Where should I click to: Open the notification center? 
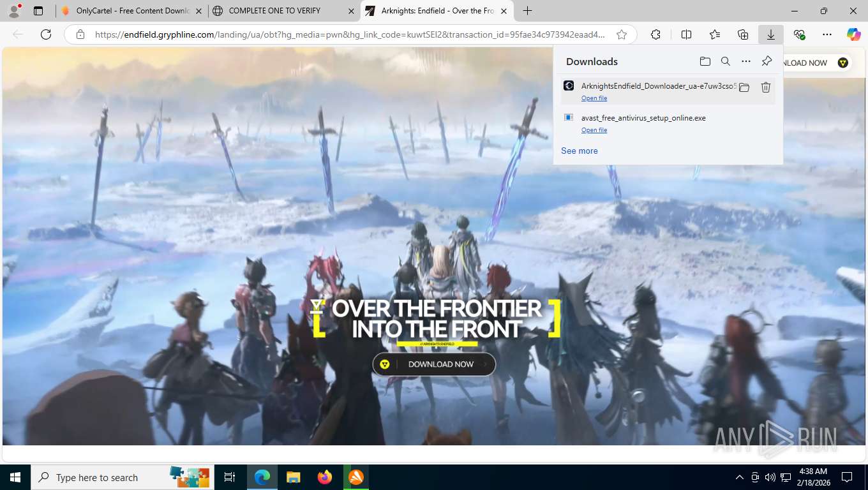pyautogui.click(x=847, y=477)
